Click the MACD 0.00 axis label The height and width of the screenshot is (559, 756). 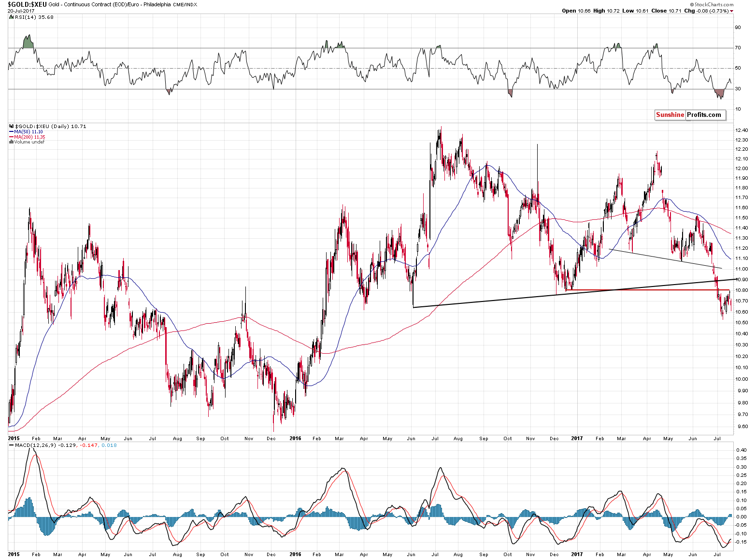(741, 516)
